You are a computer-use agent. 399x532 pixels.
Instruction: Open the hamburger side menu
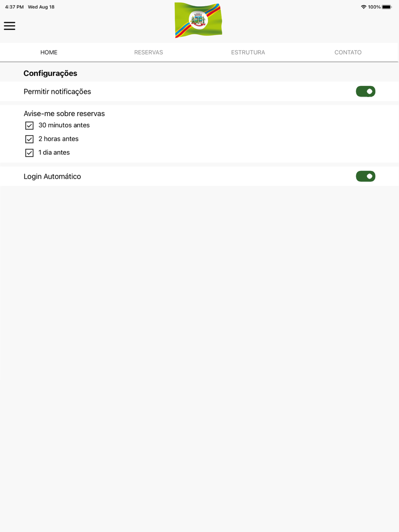click(x=10, y=26)
